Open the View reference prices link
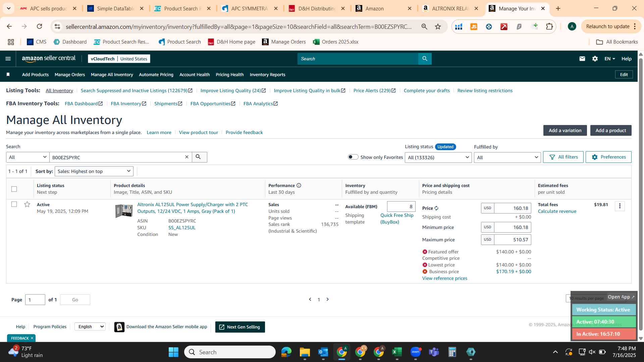Viewport: 644px width, 362px height. pos(445,278)
